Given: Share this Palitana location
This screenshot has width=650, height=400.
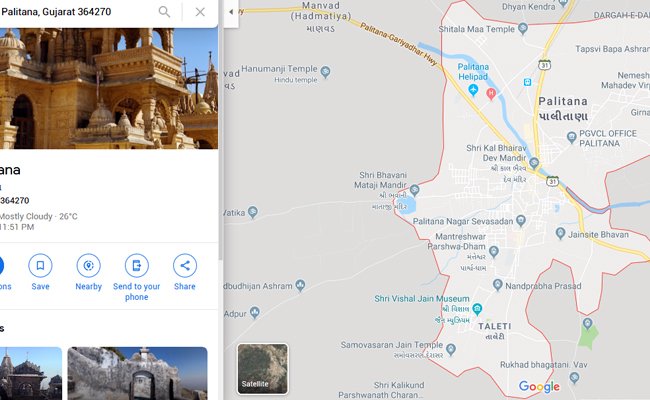Looking at the screenshot, I should (184, 266).
